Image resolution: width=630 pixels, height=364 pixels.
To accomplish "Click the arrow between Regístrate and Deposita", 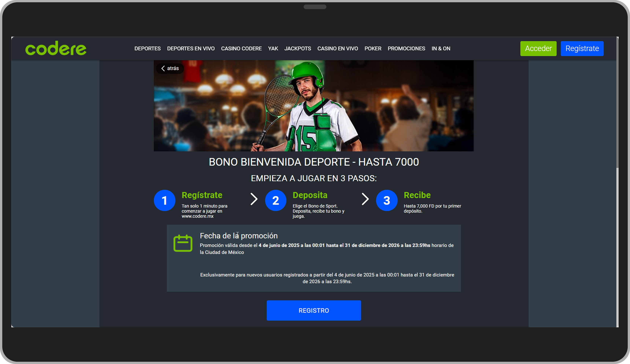I will [x=254, y=199].
